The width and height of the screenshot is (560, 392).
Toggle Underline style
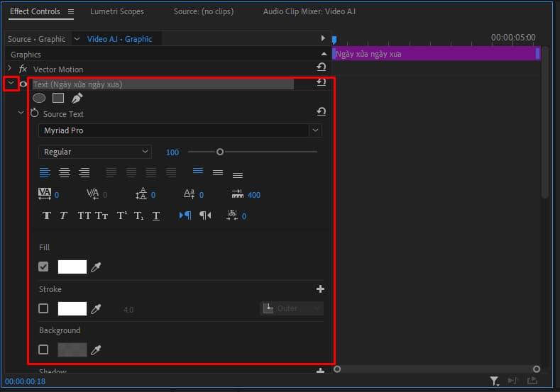[156, 215]
